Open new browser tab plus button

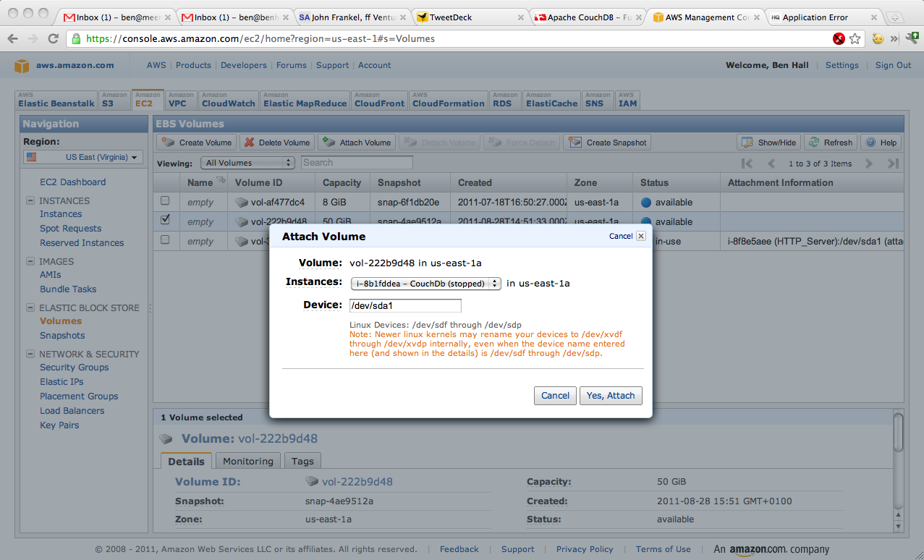[x=895, y=17]
